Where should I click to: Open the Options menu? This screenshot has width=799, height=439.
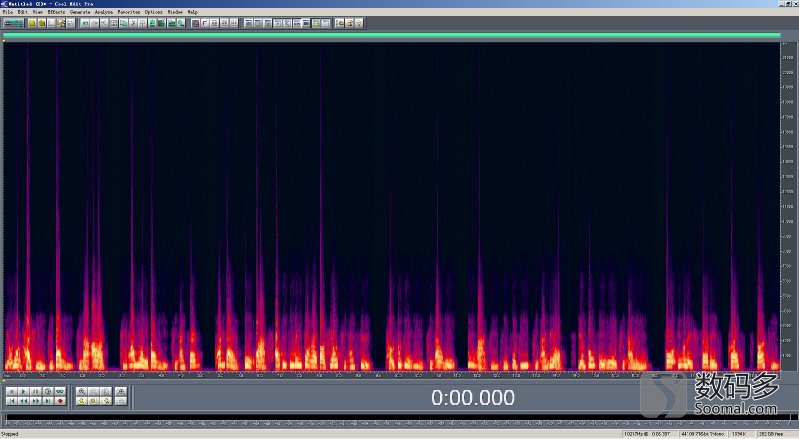(154, 12)
